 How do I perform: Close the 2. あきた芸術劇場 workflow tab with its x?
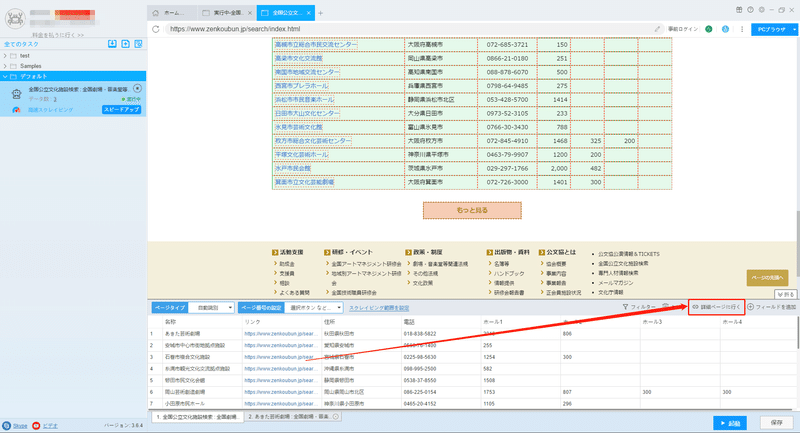(336, 417)
